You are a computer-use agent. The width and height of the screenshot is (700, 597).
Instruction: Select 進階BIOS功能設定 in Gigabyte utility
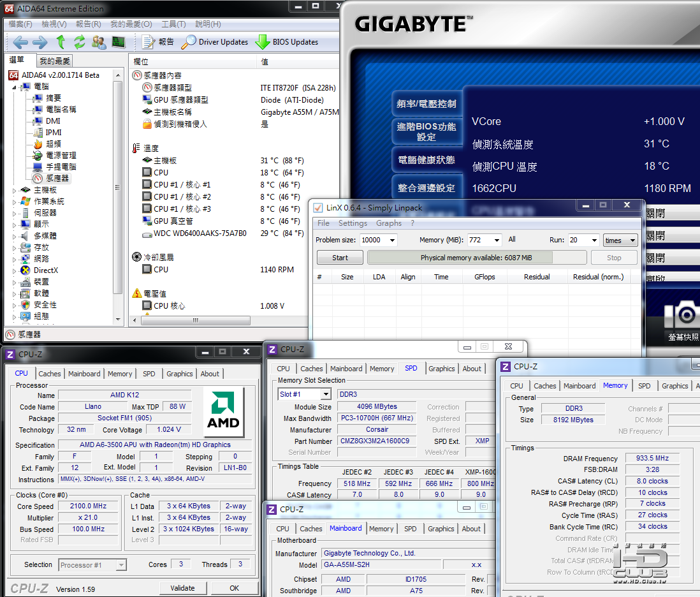(x=427, y=132)
